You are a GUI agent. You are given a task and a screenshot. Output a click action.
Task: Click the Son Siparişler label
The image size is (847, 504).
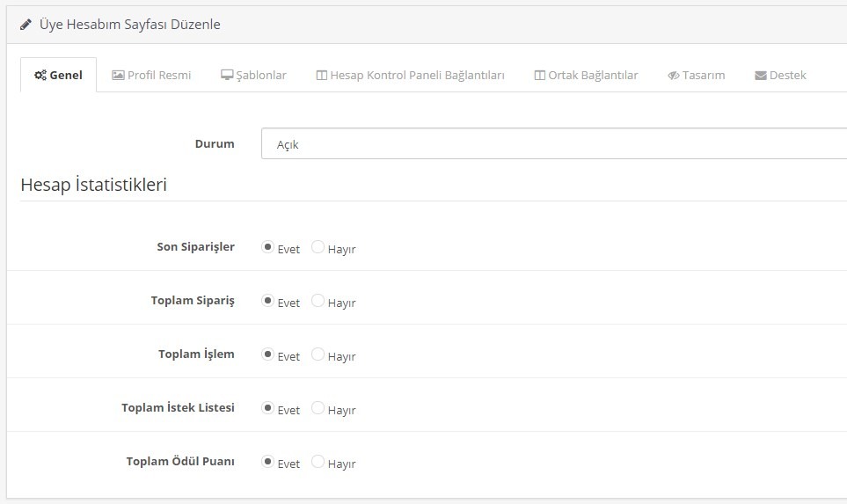[x=195, y=247]
